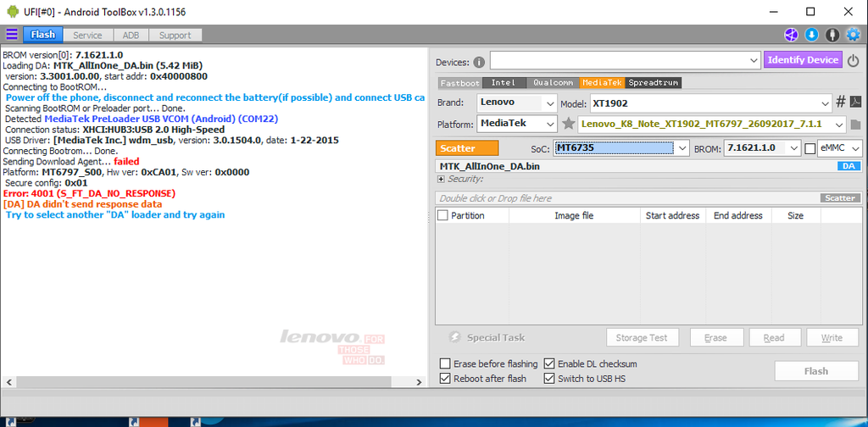Uncheck Enable DL checksum
The height and width of the screenshot is (427, 868).
(549, 364)
